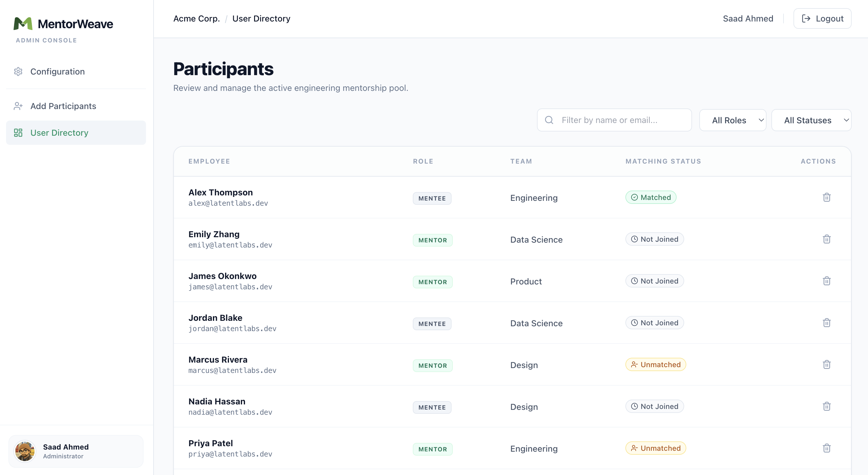Image resolution: width=868 pixels, height=475 pixels.
Task: Click the clock icon on Emily Zhang's status
Action: tap(634, 239)
